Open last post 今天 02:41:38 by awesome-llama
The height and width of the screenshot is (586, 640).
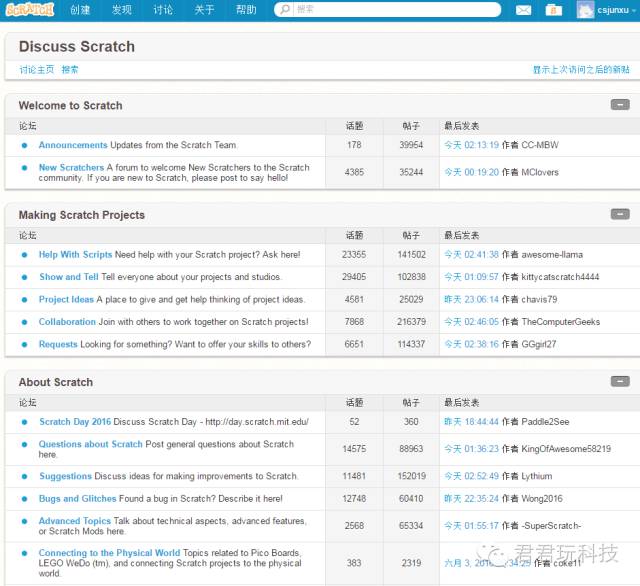point(471,254)
